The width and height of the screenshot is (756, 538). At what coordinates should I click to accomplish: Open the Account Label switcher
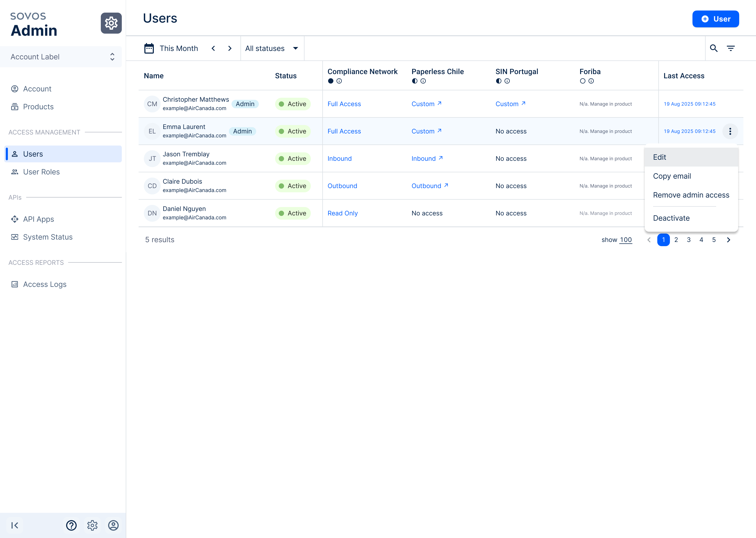pos(61,56)
